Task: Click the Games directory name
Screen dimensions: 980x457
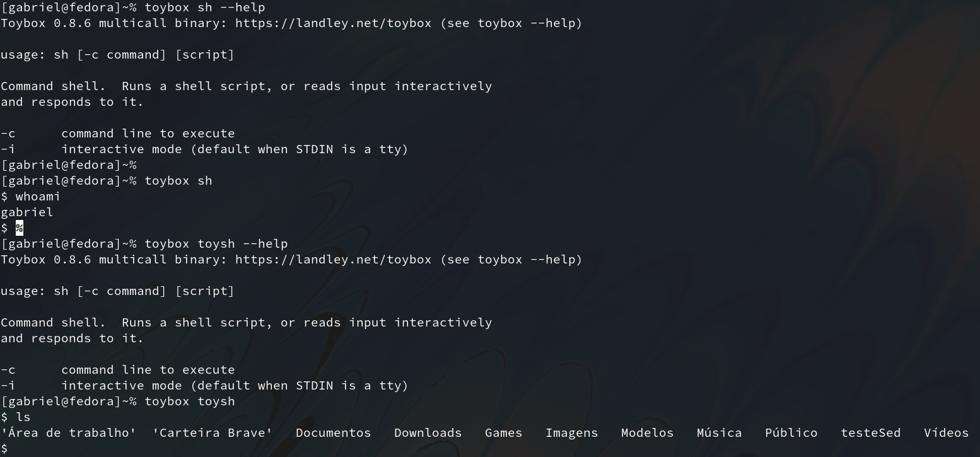Action: (x=503, y=432)
